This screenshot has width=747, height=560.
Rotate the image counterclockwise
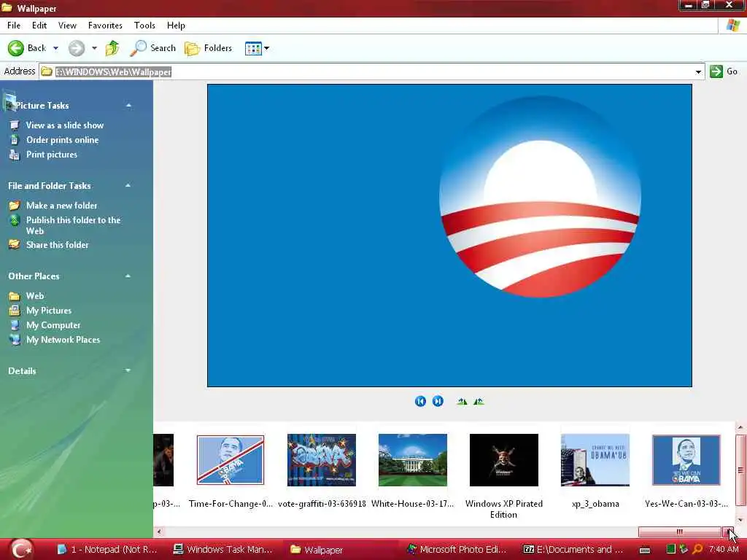479,402
